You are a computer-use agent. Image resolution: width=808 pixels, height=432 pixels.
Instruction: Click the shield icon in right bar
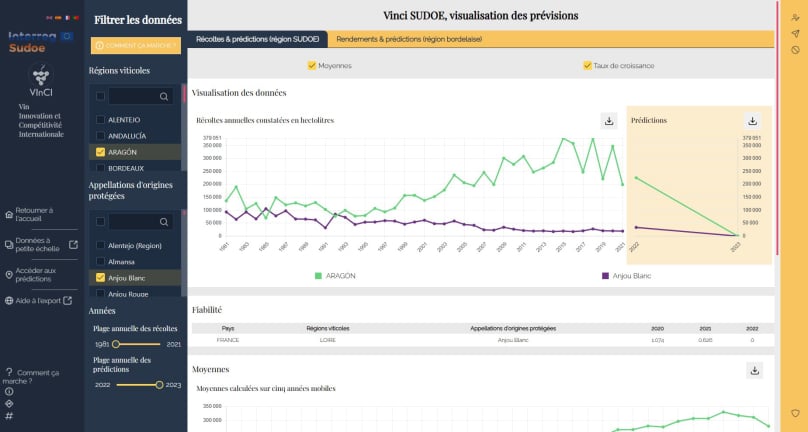[795, 413]
